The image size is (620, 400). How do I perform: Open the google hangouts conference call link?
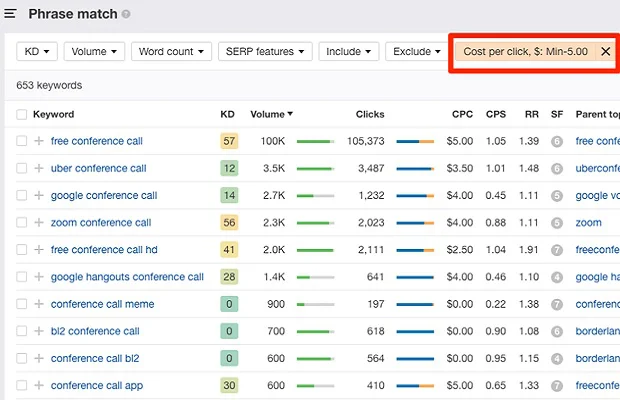coord(127,277)
